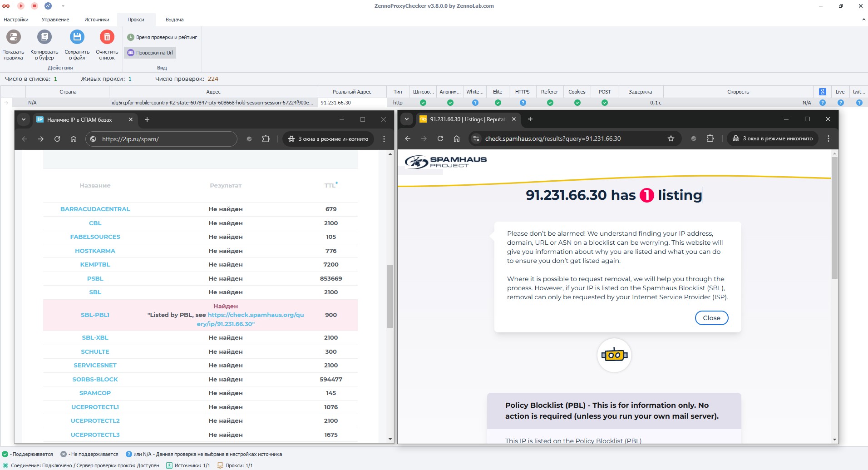Click the Spamhaus page vertical scrollbar thumb
The image size is (868, 470).
point(834,218)
